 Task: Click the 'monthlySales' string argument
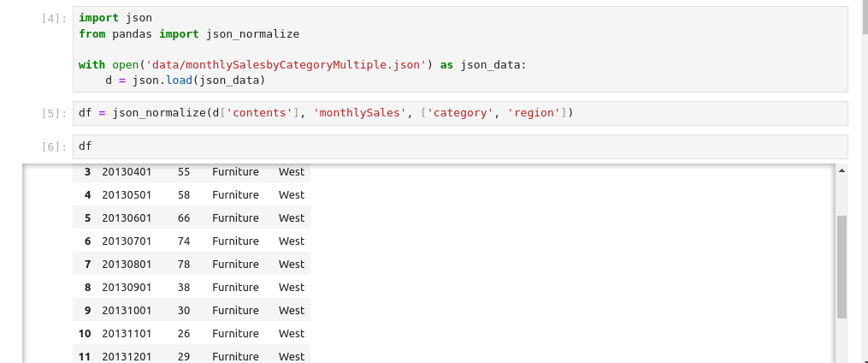tap(359, 113)
